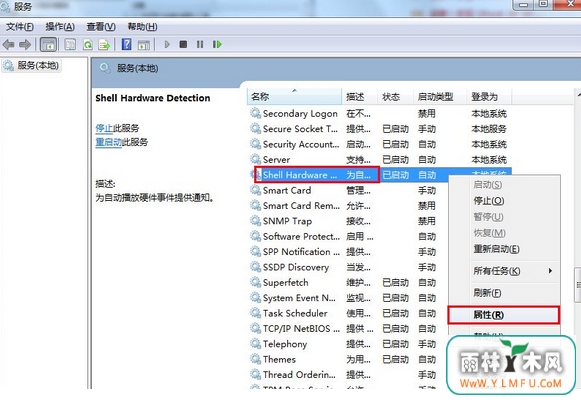This screenshot has height=400, width=581.
Task: Open the 帮助(H) menu
Action: point(142,27)
